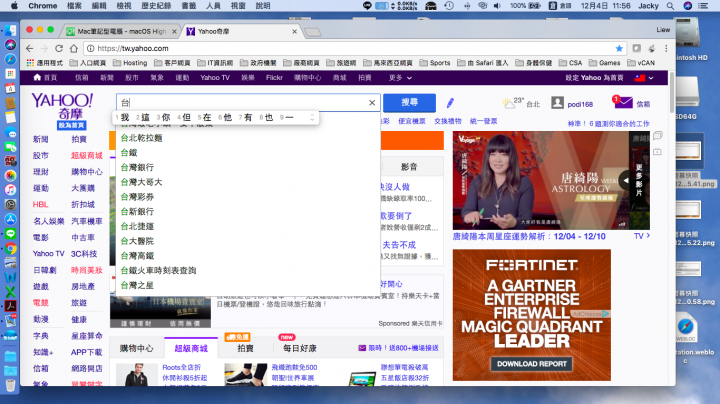Click volume icon in menu bar
The image size is (720, 404).
[497, 6]
